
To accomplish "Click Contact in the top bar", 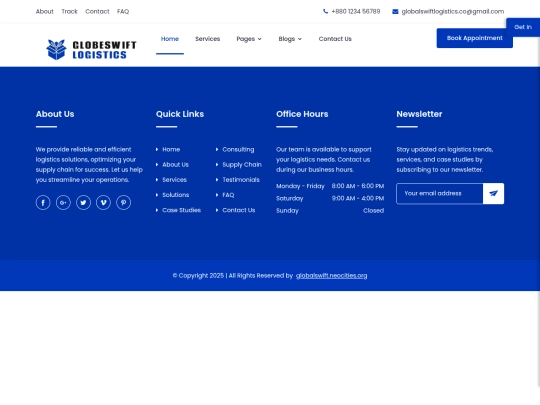I will pos(97,11).
